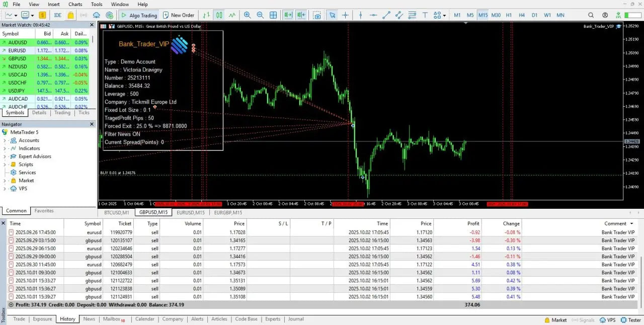Open the File menu

(17, 4)
